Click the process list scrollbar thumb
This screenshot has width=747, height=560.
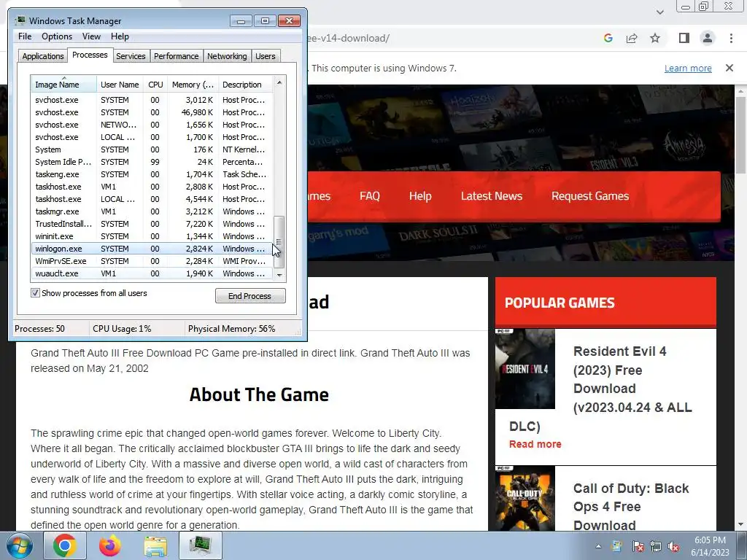tap(279, 241)
